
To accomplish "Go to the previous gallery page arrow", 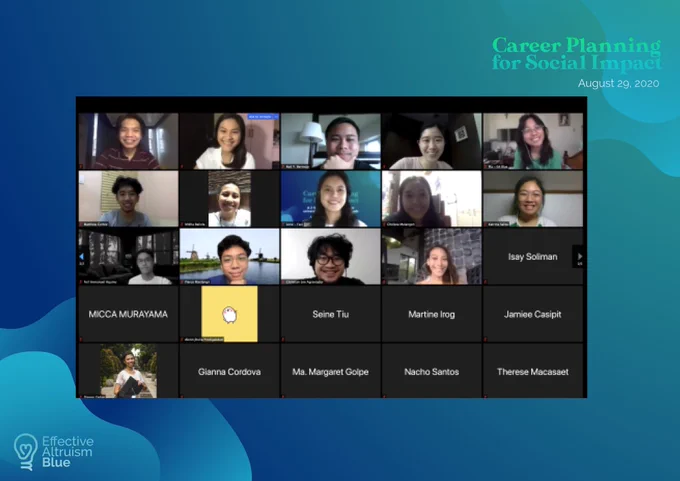I will coord(82,256).
